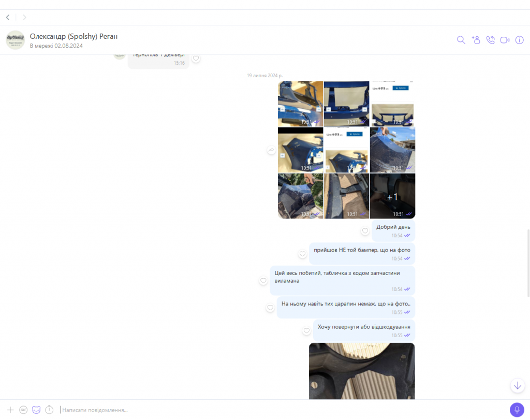Open Олександр (Spolshy) Реган contact avatar
This screenshot has height=420, width=530.
coord(15,40)
